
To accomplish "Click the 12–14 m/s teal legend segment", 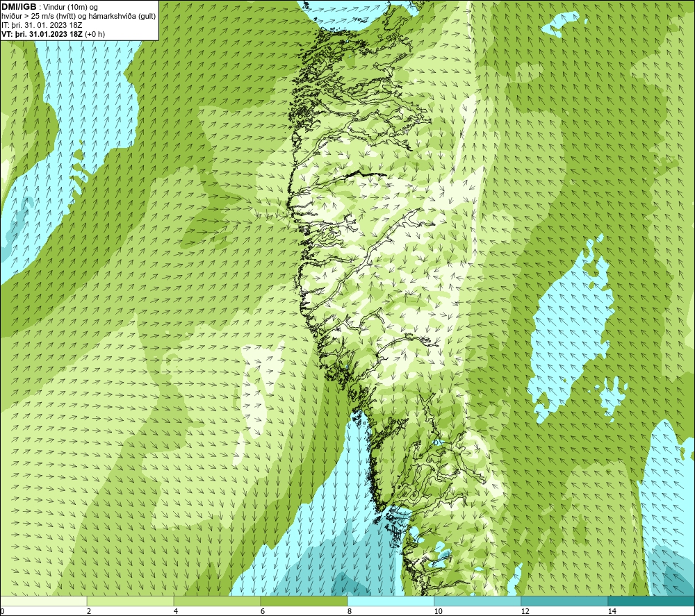I will pyautogui.click(x=564, y=601).
